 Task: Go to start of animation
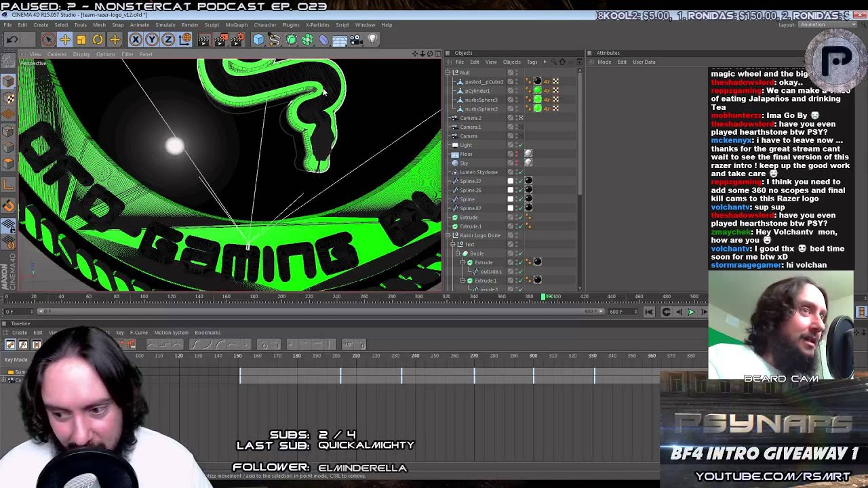pos(649,312)
